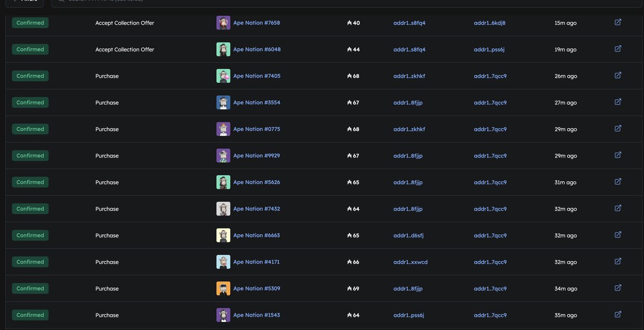Click the Ape Nation #3554 avatar thumbnail
This screenshot has width=644, height=330.
(x=223, y=103)
